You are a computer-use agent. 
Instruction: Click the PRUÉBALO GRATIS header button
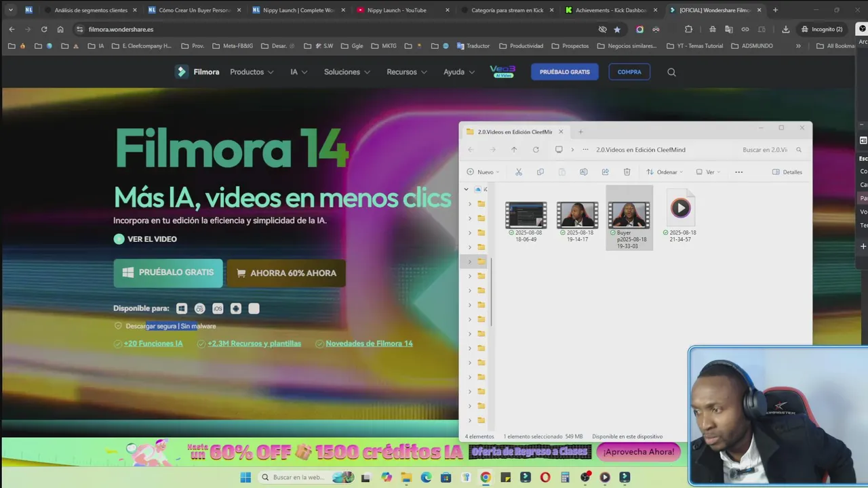point(565,72)
